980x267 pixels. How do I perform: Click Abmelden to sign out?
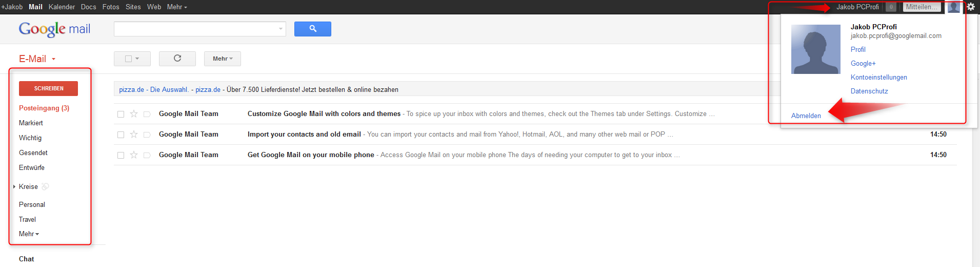pyautogui.click(x=806, y=116)
